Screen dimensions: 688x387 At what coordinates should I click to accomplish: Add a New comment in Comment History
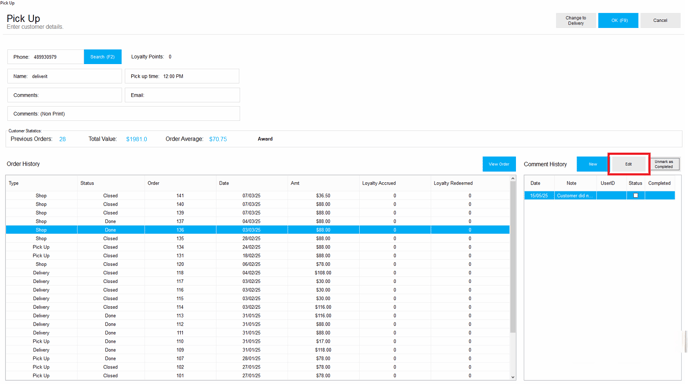click(593, 164)
